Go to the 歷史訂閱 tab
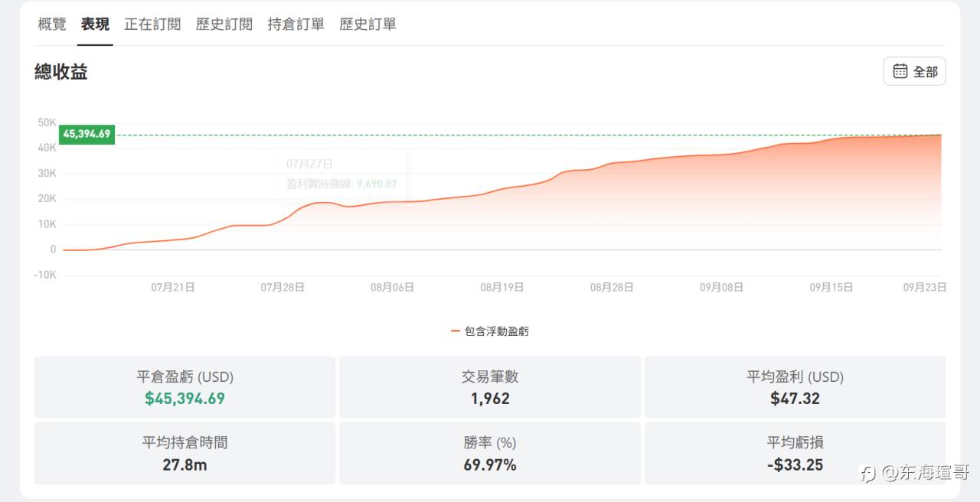The image size is (980, 502). [x=224, y=24]
